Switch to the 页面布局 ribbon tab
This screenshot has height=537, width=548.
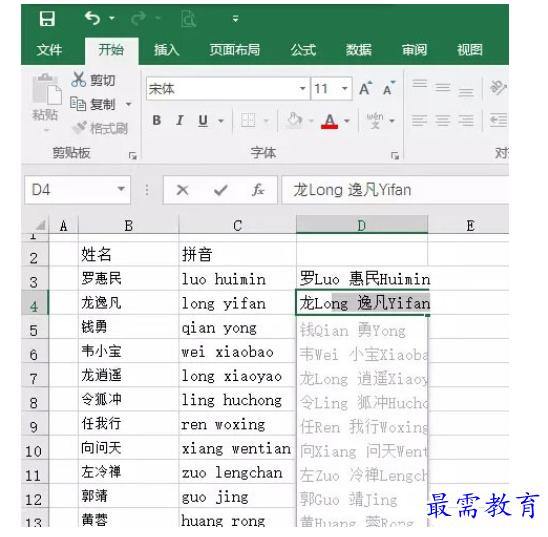pos(235,50)
